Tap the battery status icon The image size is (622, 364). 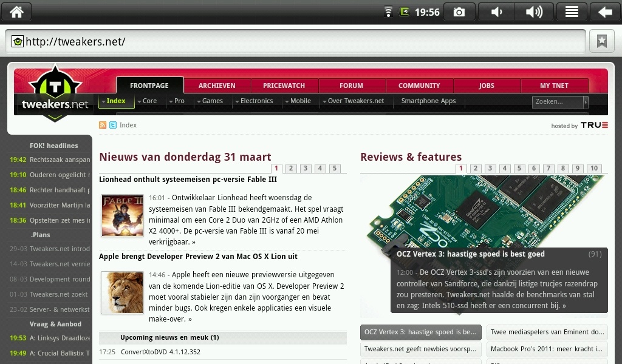pos(404,12)
